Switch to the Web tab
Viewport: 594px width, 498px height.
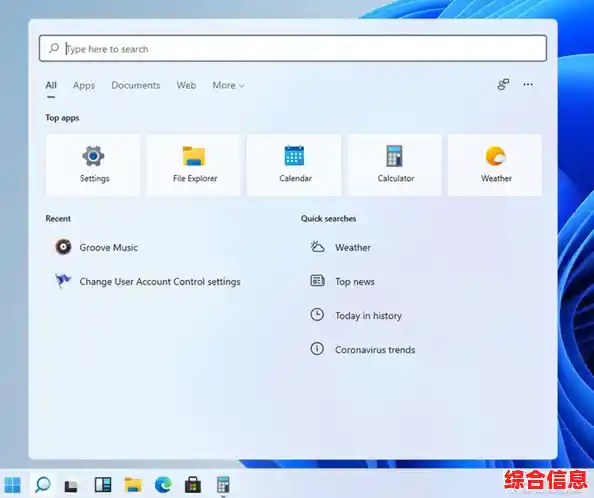186,85
